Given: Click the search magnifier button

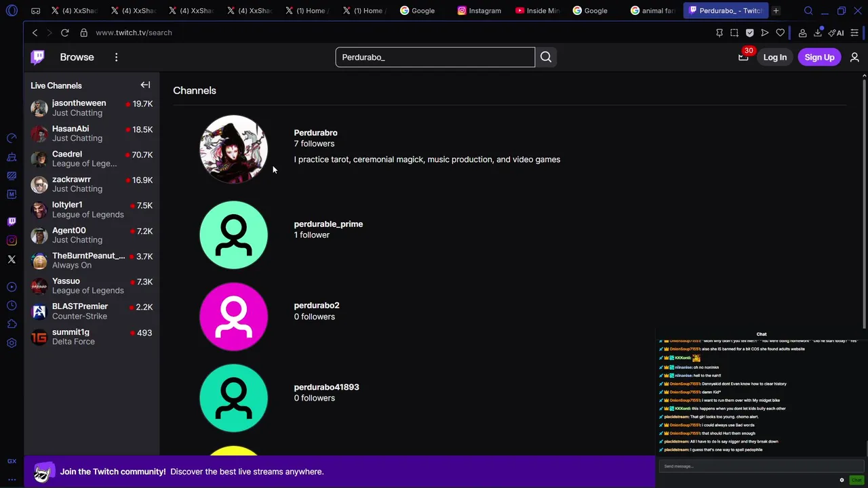Looking at the screenshot, I should pyautogui.click(x=546, y=57).
